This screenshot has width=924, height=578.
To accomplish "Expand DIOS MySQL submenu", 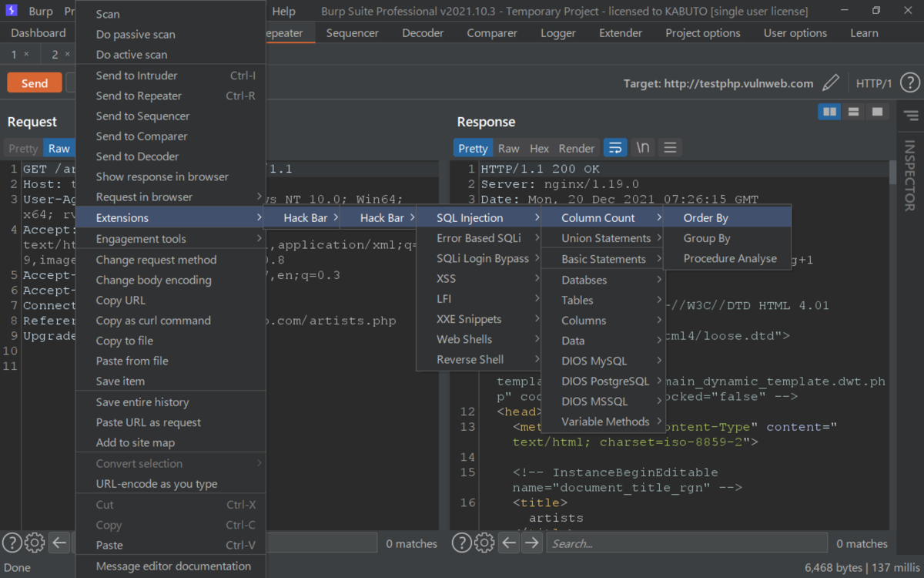I will (x=603, y=361).
